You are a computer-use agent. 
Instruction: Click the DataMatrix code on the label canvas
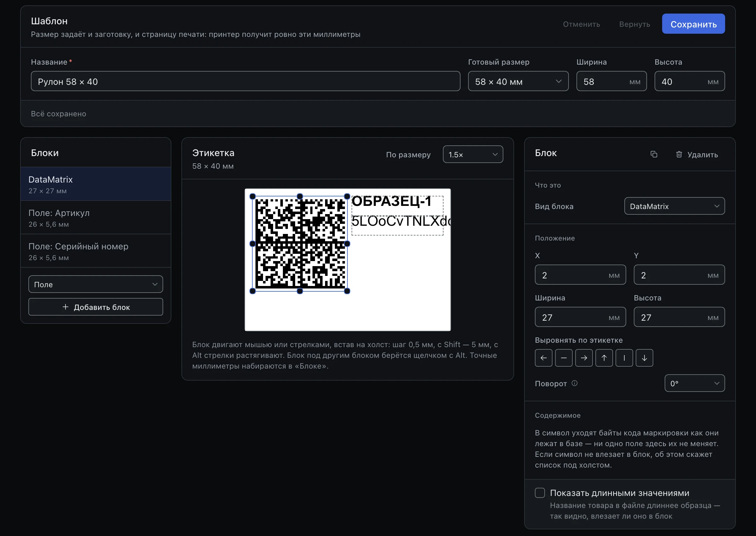click(300, 244)
